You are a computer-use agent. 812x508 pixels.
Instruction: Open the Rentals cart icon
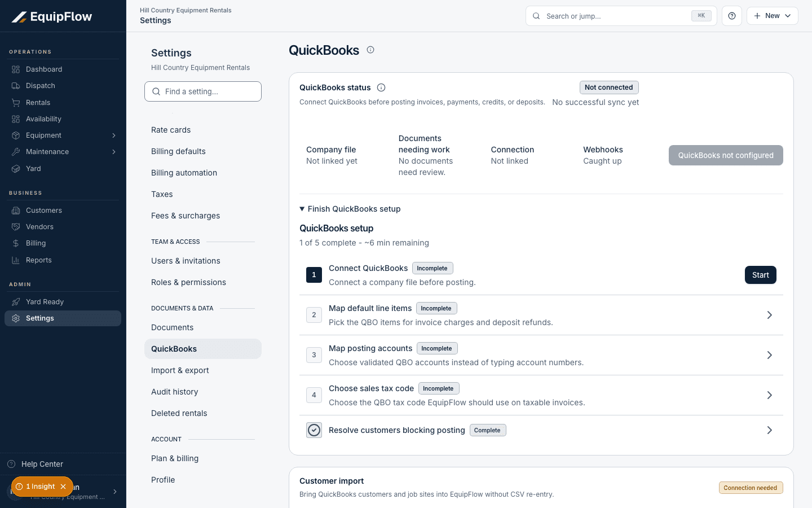click(x=16, y=103)
